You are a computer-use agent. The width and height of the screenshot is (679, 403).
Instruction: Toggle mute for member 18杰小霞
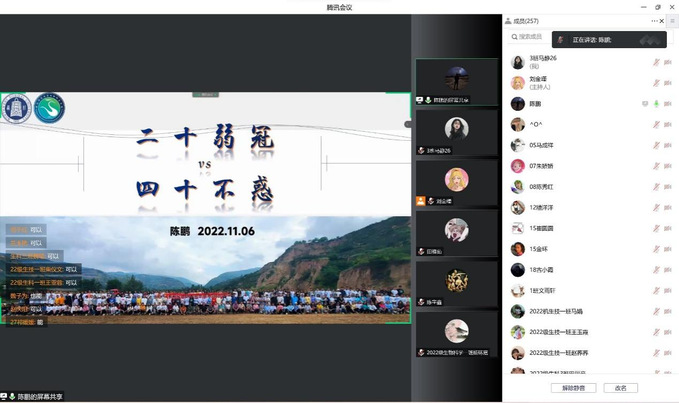point(656,270)
